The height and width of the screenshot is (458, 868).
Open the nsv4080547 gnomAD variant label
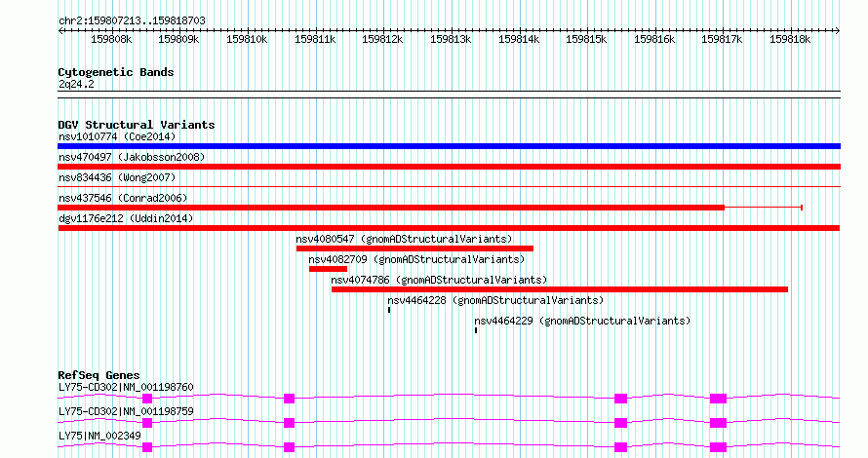[x=404, y=239]
